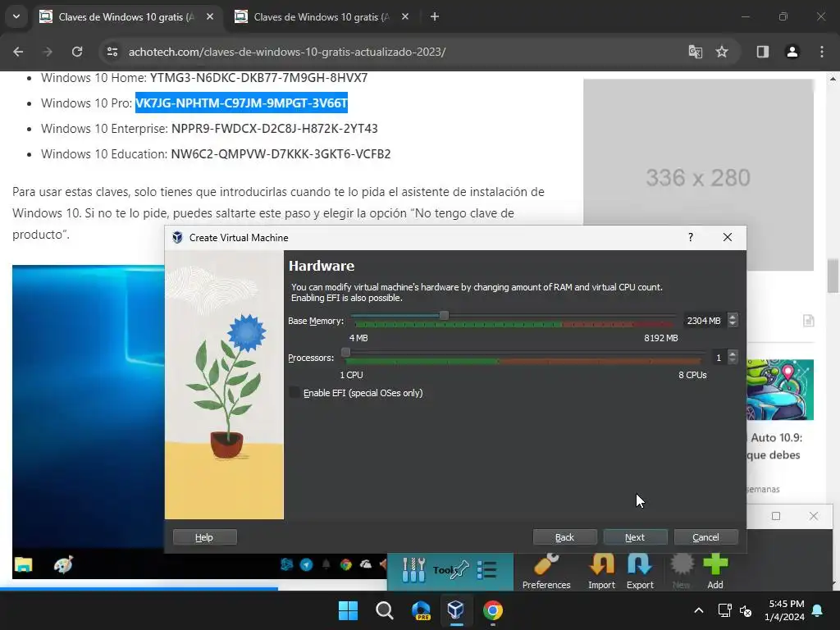Image resolution: width=840 pixels, height=630 pixels.
Task: Click VirtualBox Import appliance icon
Action: (x=601, y=572)
